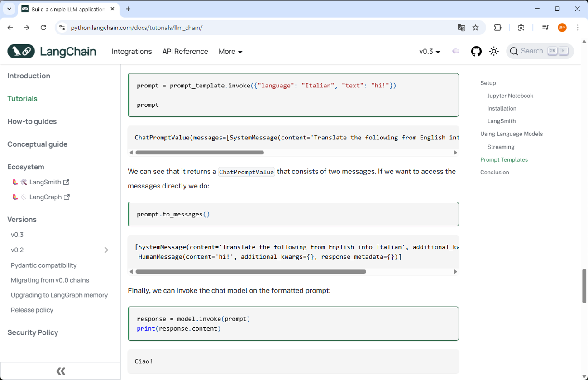Close the 'Build a simple LLM application' tab
Viewport: 588px width, 380px height.
tap(112, 9)
